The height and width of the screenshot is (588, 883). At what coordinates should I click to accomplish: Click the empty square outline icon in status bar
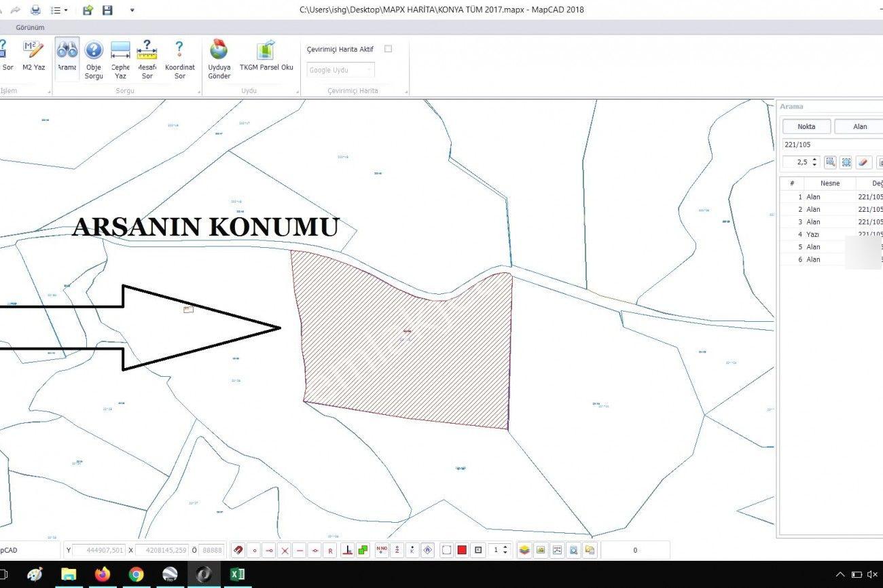[446, 550]
